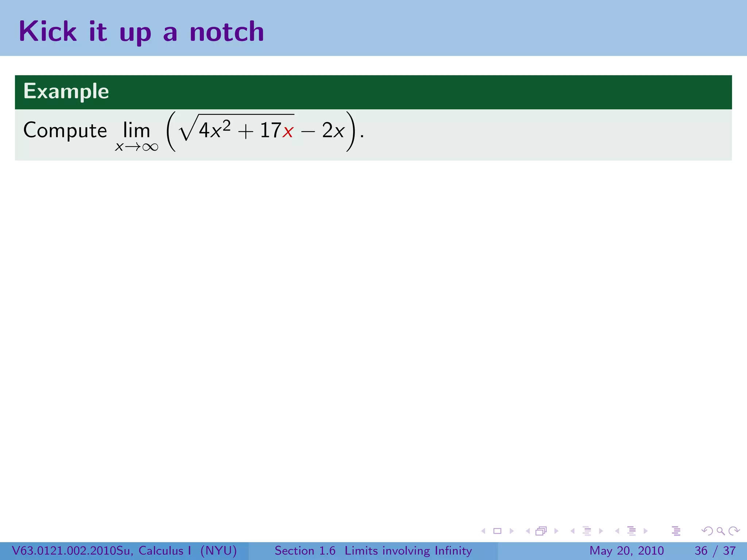Go to previous slide arrow
747x560 pixels.
coord(483,531)
